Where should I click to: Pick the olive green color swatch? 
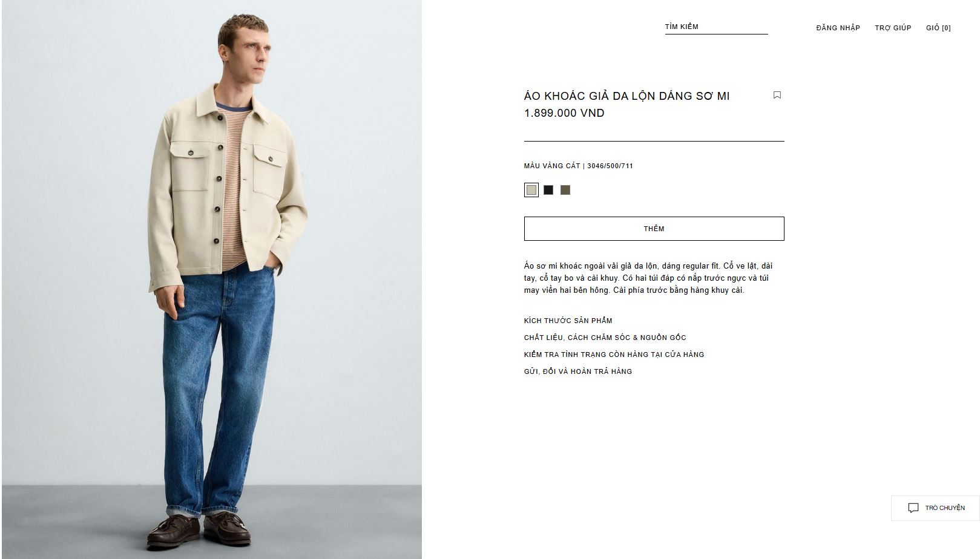565,190
